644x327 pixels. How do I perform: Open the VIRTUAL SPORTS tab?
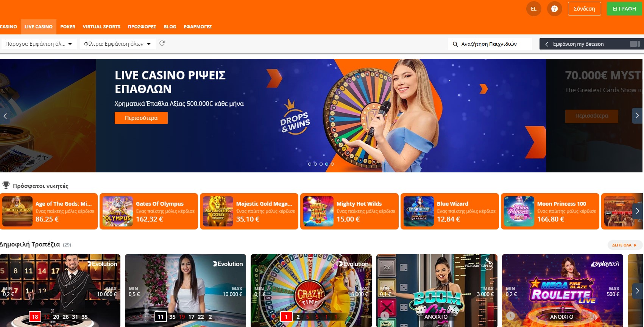pyautogui.click(x=101, y=27)
